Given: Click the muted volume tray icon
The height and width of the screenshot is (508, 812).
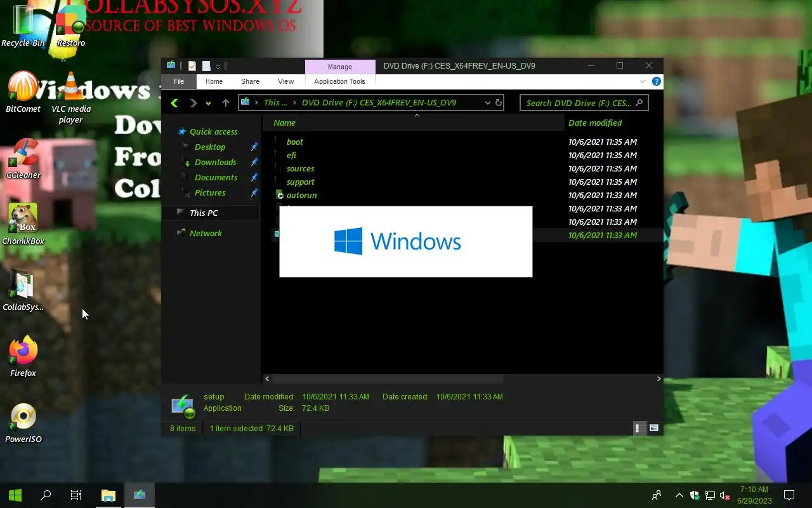Looking at the screenshot, I should pyautogui.click(x=725, y=495).
